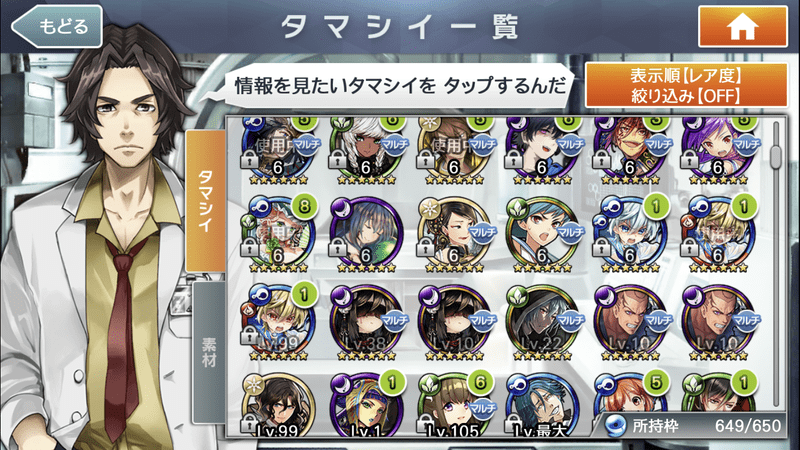Select the Lv.1 purple character with headband
This screenshot has width=800, height=450.
pyautogui.click(x=366, y=406)
